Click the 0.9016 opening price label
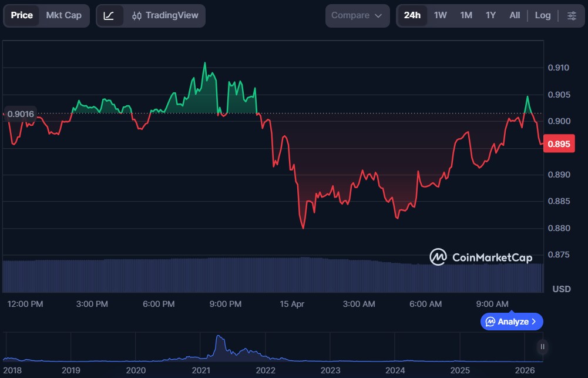This screenshot has width=588, height=378. point(21,114)
